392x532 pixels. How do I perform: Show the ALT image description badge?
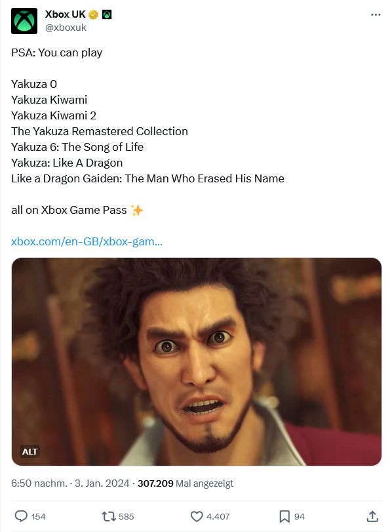tap(29, 451)
